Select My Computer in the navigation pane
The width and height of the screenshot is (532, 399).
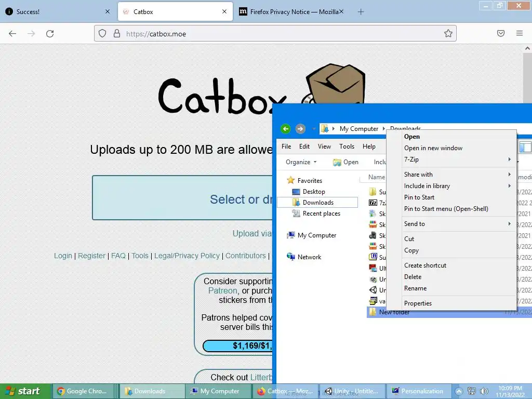coord(312,235)
